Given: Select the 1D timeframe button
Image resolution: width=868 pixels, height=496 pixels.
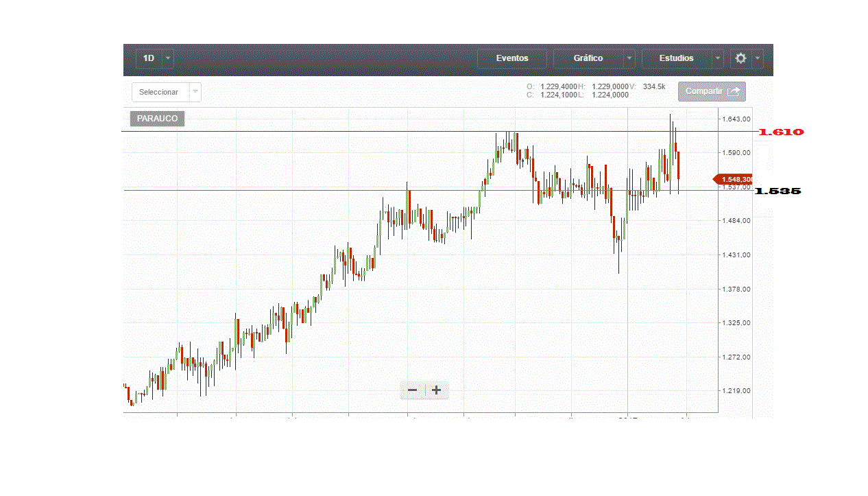Looking at the screenshot, I should click(148, 58).
